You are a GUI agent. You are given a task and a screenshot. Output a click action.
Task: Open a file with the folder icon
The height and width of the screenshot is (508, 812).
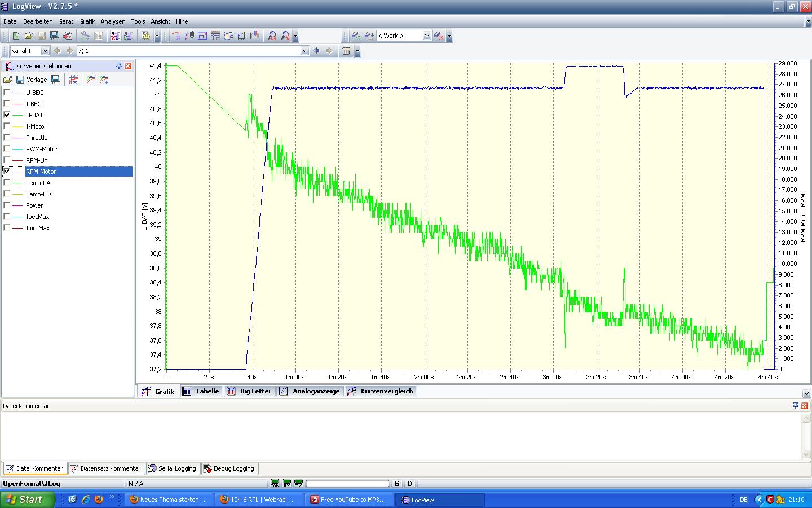pos(29,36)
